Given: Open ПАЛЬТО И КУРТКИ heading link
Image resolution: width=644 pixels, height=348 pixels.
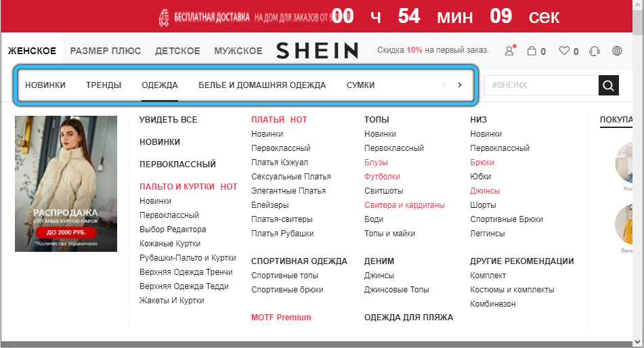Looking at the screenshot, I should pyautogui.click(x=177, y=187).
